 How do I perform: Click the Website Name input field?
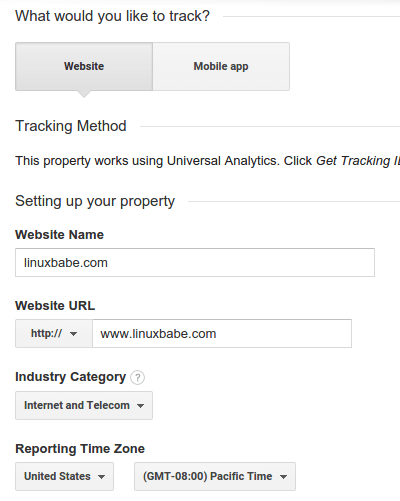pos(195,263)
